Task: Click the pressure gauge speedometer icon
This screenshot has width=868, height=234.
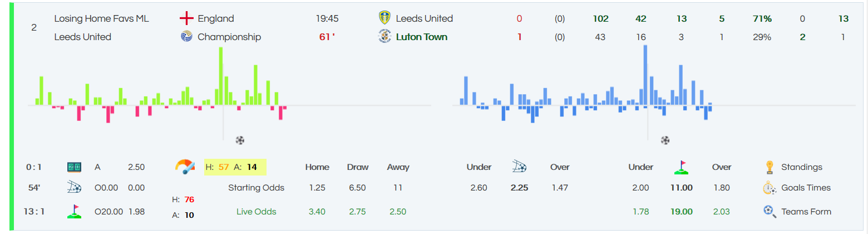Action: [x=185, y=166]
